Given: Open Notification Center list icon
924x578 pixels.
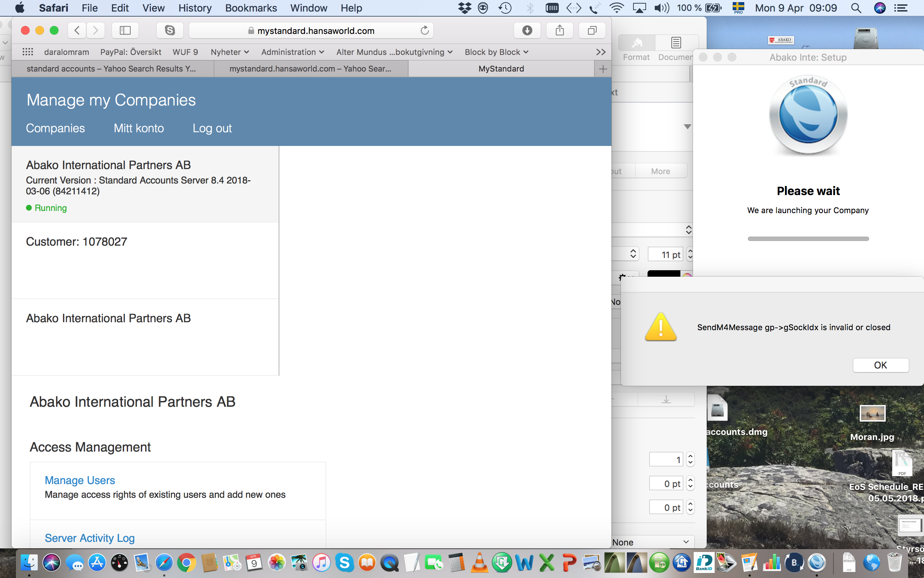Looking at the screenshot, I should [x=901, y=8].
